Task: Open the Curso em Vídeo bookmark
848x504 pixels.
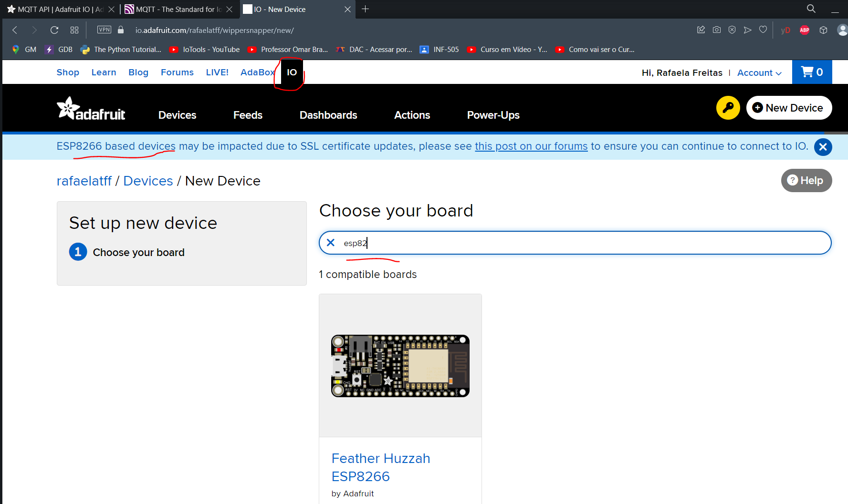Action: coord(507,50)
